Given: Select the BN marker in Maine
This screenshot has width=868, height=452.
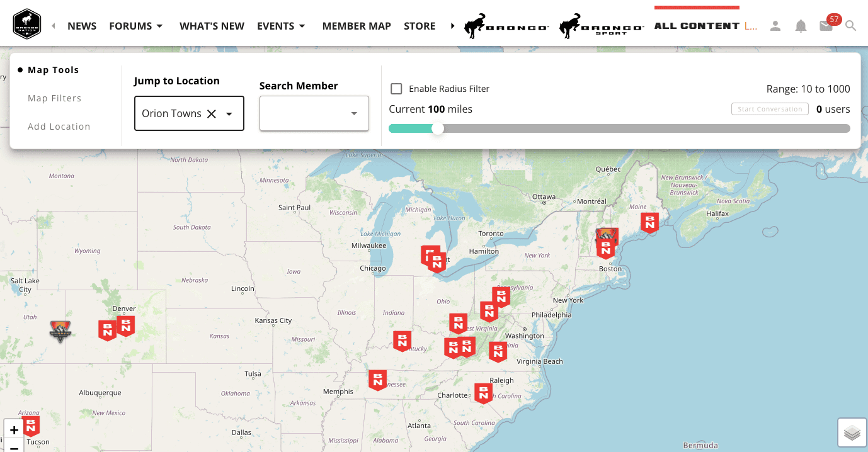Looking at the screenshot, I should pos(649,223).
